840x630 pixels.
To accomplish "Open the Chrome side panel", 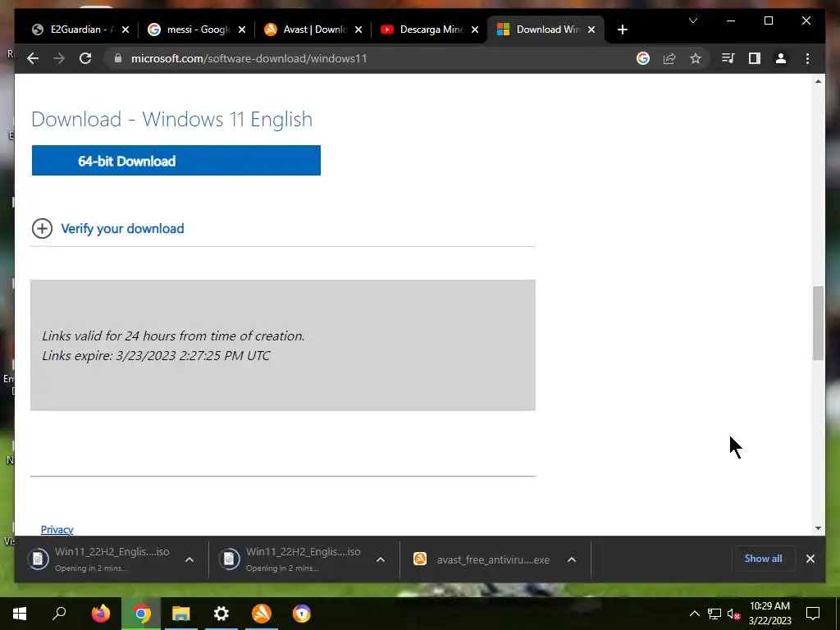I will point(755,58).
